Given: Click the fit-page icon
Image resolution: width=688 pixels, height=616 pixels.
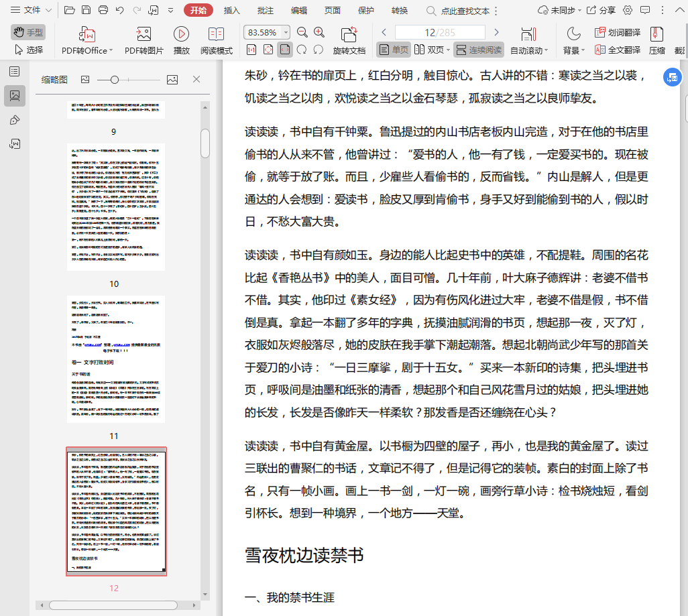Looking at the screenshot, I should click(x=268, y=50).
